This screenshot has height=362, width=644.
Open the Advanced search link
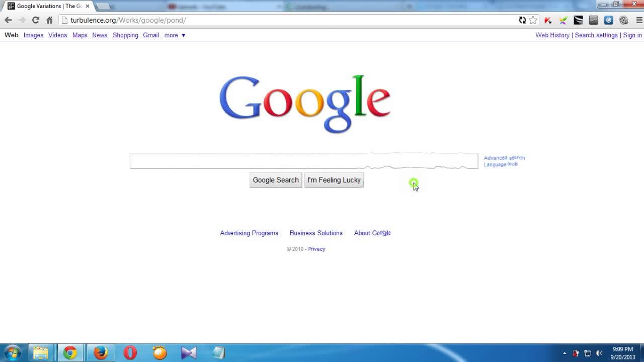coord(504,158)
